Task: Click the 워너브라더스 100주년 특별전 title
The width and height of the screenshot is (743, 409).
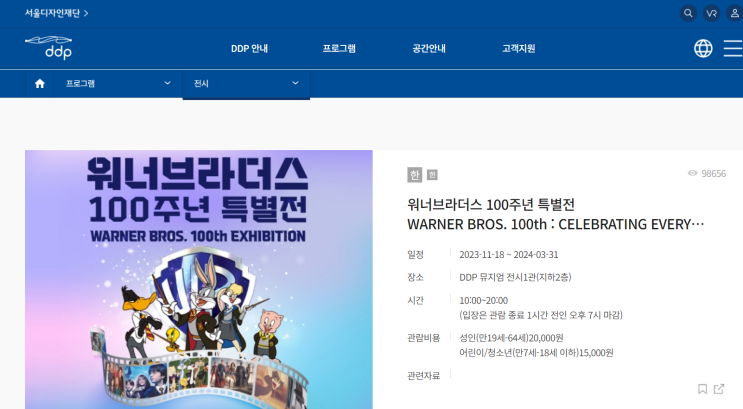Action: pos(491,205)
